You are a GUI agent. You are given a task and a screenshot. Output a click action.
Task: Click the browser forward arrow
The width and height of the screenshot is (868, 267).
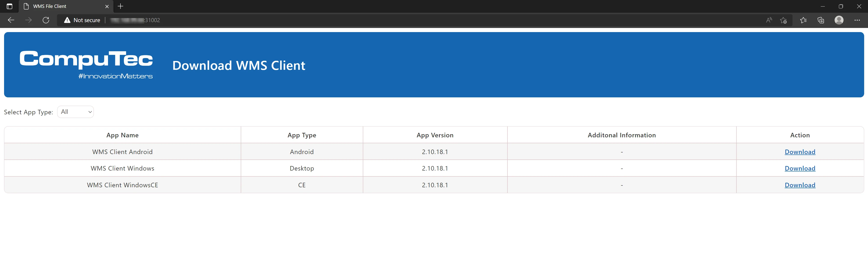click(29, 20)
